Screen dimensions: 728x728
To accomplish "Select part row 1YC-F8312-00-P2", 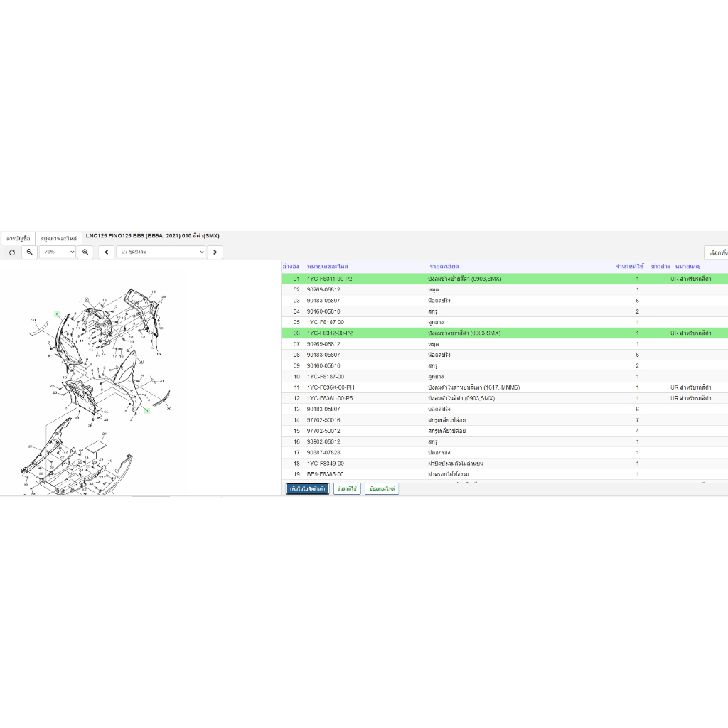I will [x=329, y=333].
